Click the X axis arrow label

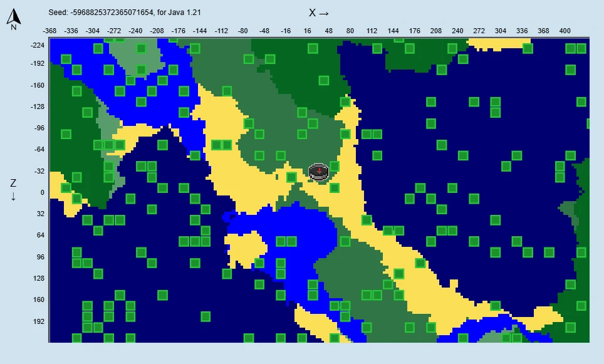tap(318, 13)
